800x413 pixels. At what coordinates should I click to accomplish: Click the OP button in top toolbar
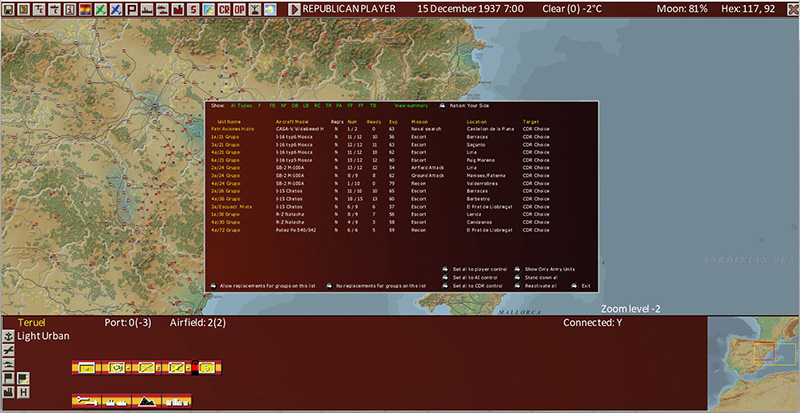coord(237,9)
